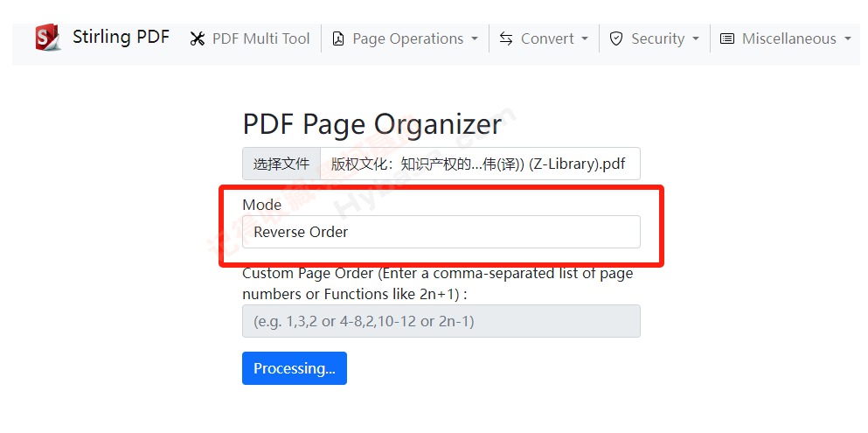Expand the Security dropdown arrow
Screen dimensions: 868x433
[x=695, y=39]
